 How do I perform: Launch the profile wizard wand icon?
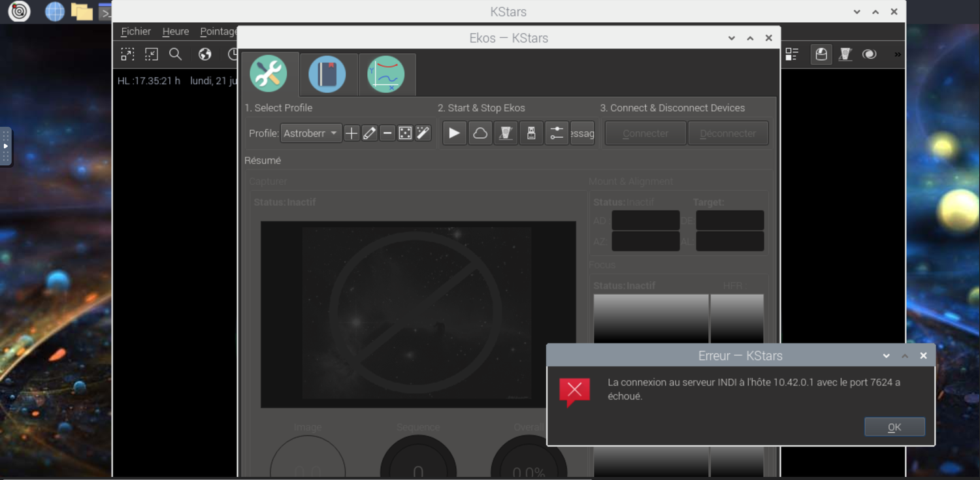pyautogui.click(x=423, y=133)
